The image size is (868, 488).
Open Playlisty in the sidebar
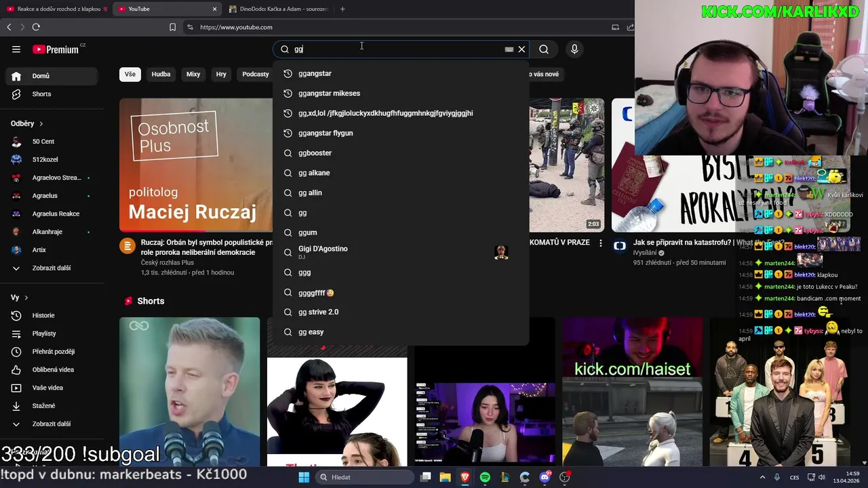point(52,333)
